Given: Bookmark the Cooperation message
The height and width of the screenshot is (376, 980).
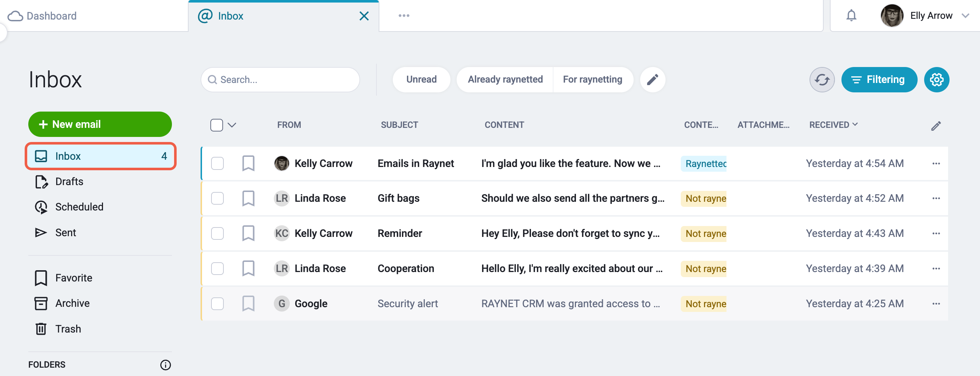Looking at the screenshot, I should (248, 268).
